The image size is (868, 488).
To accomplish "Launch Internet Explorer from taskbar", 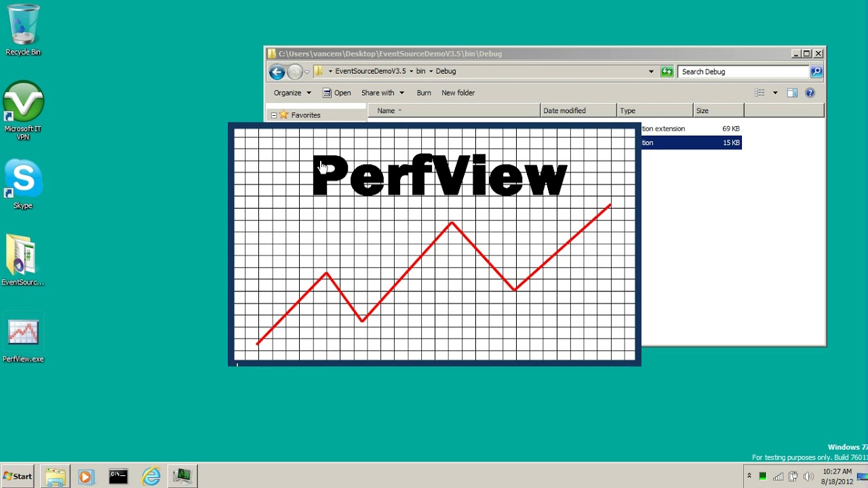I will point(151,476).
